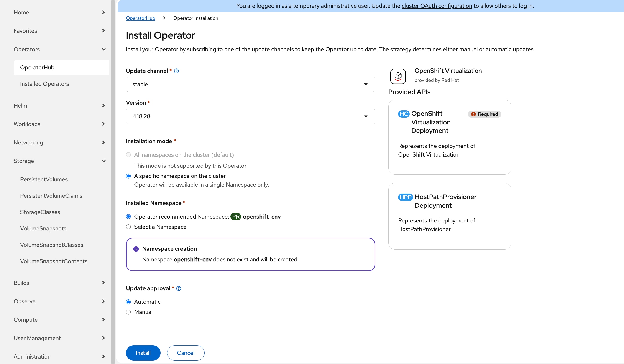Expand the Compute navigation section

coord(59,320)
